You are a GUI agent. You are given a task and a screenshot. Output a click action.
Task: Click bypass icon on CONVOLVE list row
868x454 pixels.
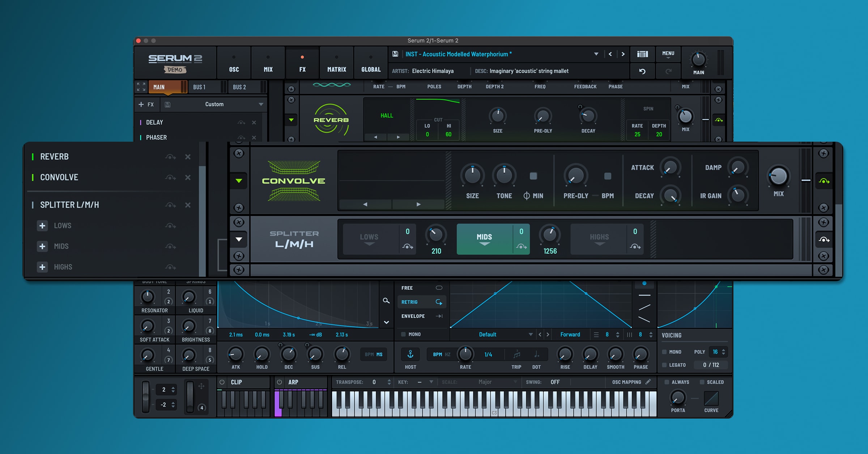click(x=171, y=177)
